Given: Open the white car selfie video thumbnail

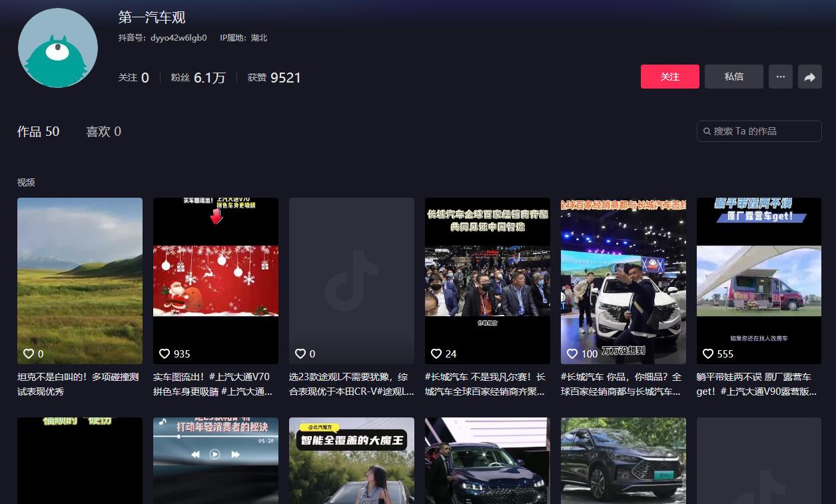Looking at the screenshot, I should [624, 281].
